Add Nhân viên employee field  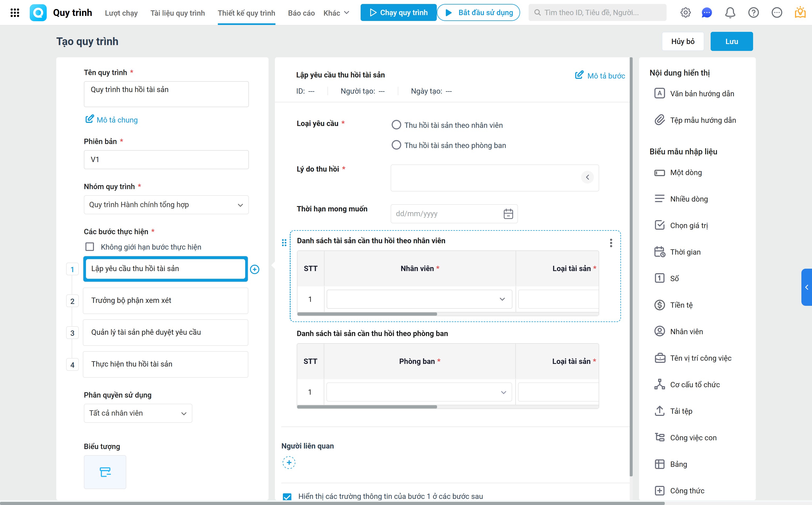[x=678, y=332]
